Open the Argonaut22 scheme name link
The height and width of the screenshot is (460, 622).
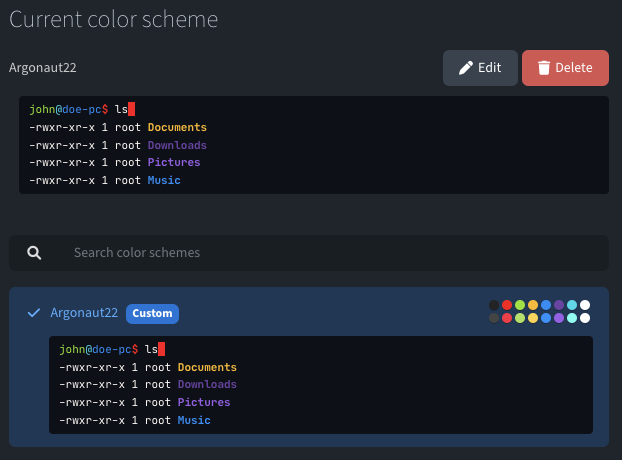[84, 313]
